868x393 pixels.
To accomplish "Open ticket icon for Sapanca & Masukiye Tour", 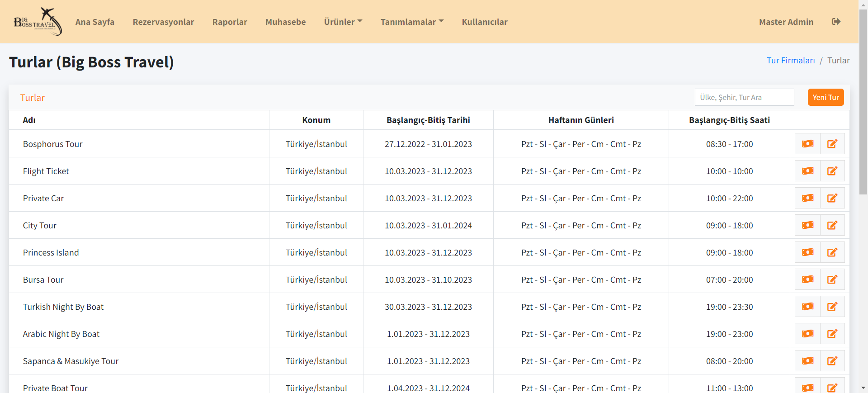I will point(807,361).
